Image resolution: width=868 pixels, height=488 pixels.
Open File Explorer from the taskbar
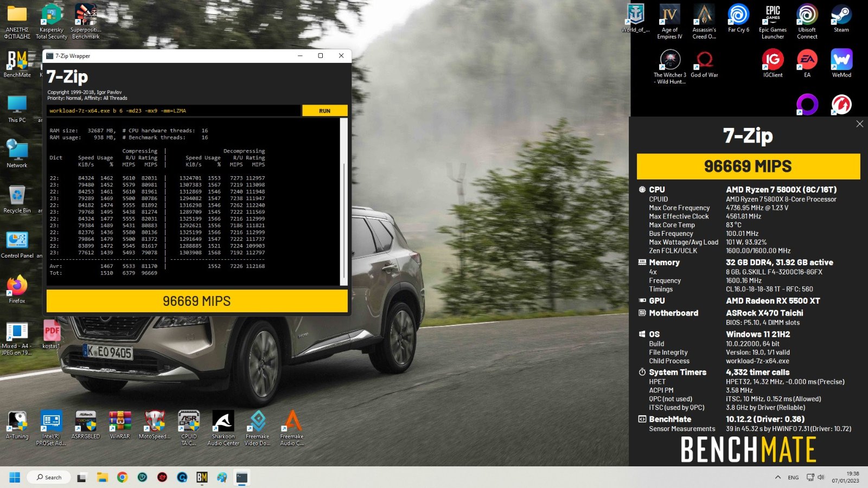(x=103, y=477)
